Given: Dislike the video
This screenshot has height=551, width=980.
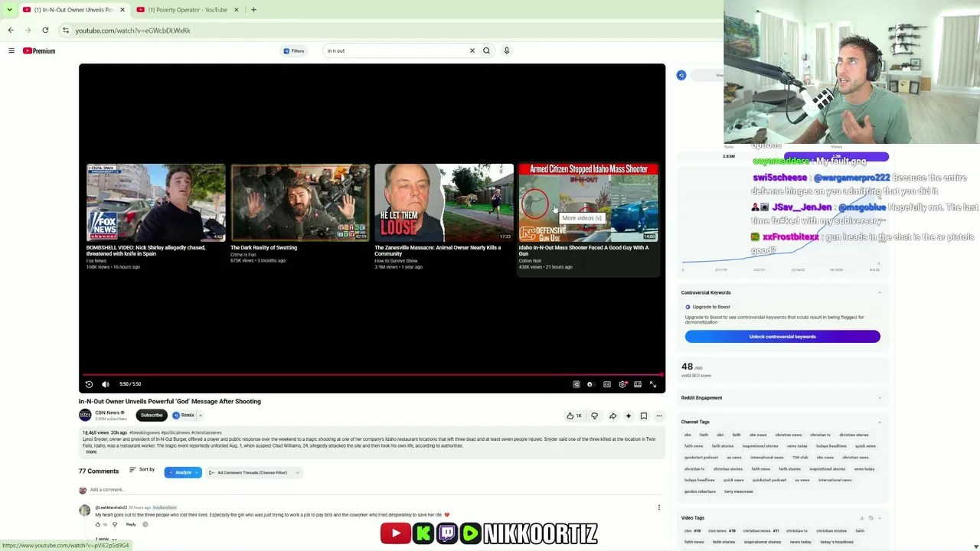Looking at the screenshot, I should (594, 416).
